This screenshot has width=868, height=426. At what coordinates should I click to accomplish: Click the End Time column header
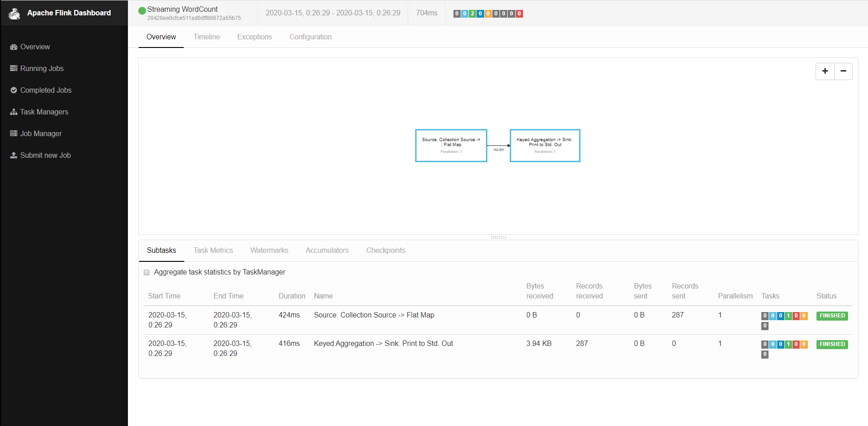pos(228,296)
